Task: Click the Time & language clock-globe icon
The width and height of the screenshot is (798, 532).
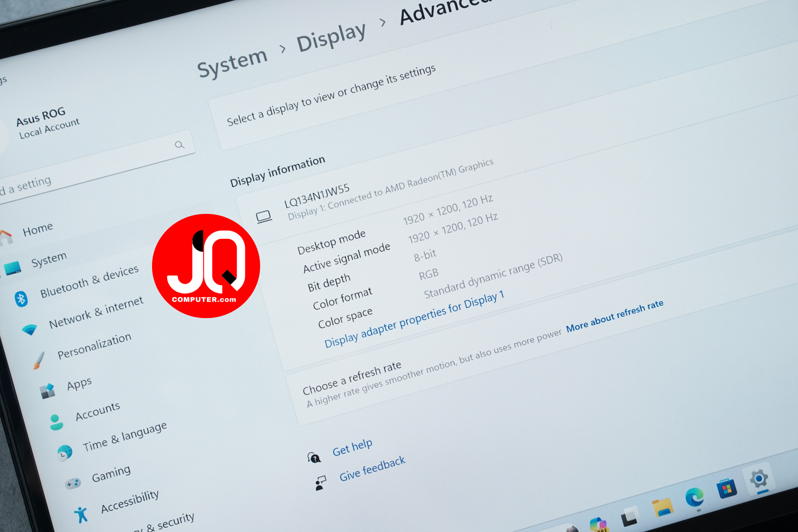Action: 65,453
